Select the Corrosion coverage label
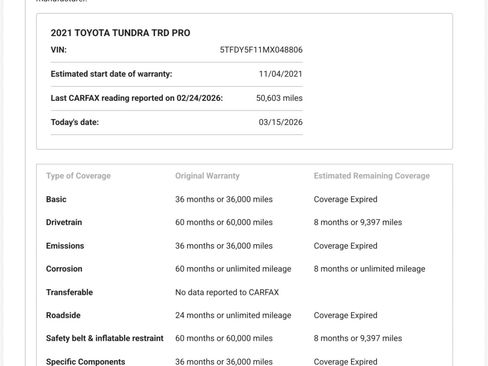This screenshot has width=488, height=366. click(64, 269)
